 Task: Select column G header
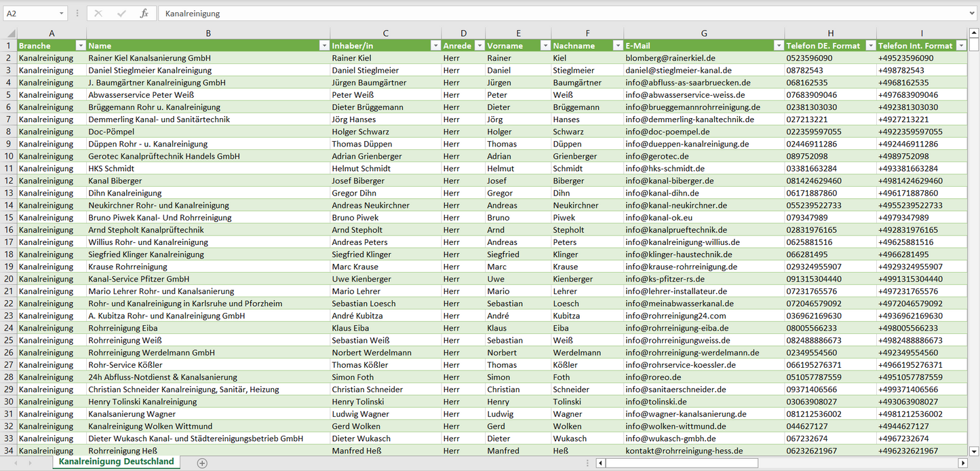[x=704, y=33]
